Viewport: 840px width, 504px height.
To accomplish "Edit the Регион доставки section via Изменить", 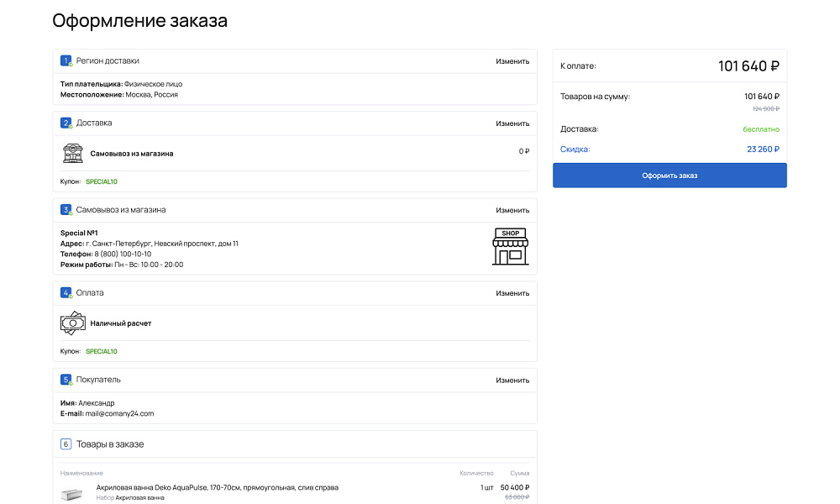I will 512,61.
